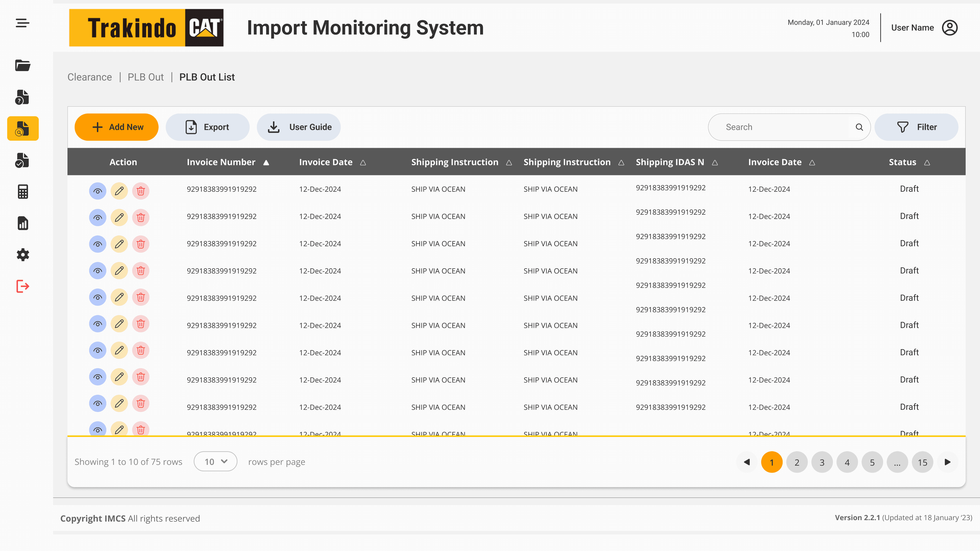
Task: Sort by Invoice Number column arrow
Action: 266,162
